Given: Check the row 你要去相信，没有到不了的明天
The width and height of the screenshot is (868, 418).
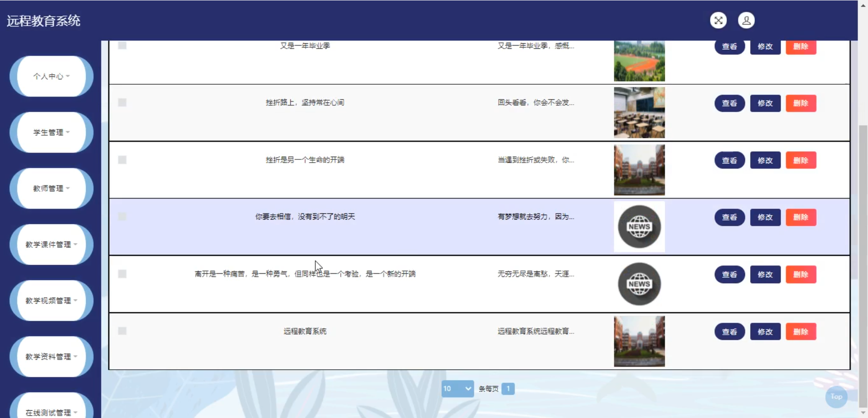Looking at the screenshot, I should click(122, 217).
